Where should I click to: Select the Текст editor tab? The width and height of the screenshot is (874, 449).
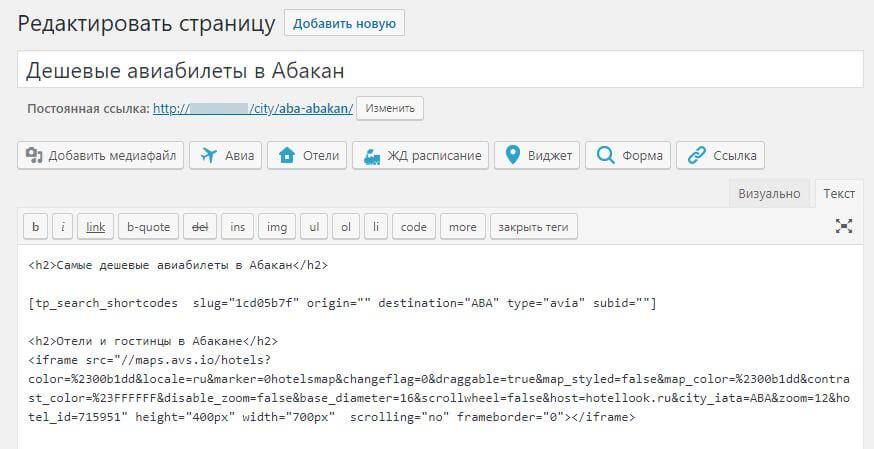tap(839, 193)
